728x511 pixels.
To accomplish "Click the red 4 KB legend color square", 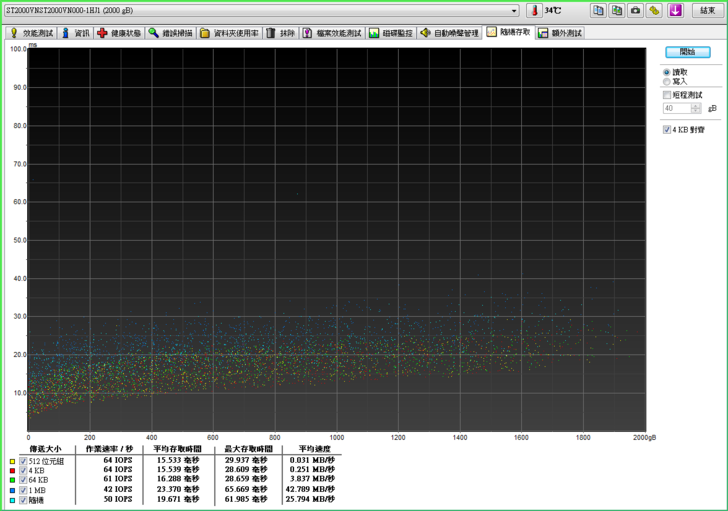I will [12, 470].
